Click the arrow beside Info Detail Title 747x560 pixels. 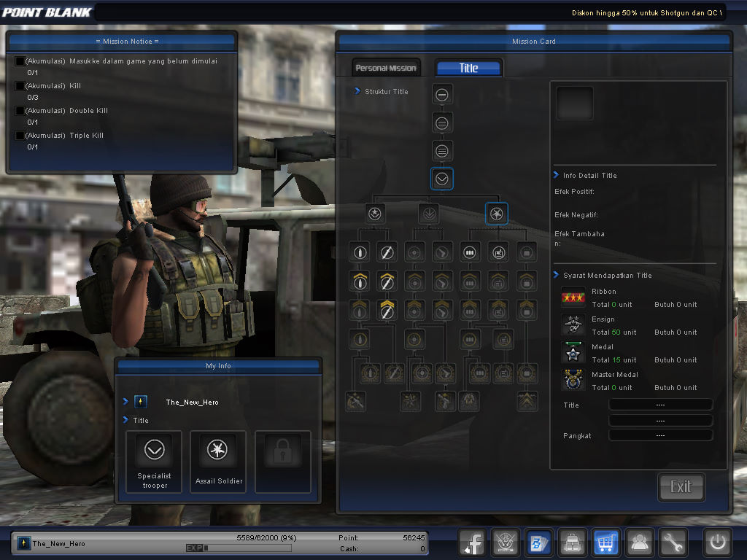pyautogui.click(x=556, y=175)
